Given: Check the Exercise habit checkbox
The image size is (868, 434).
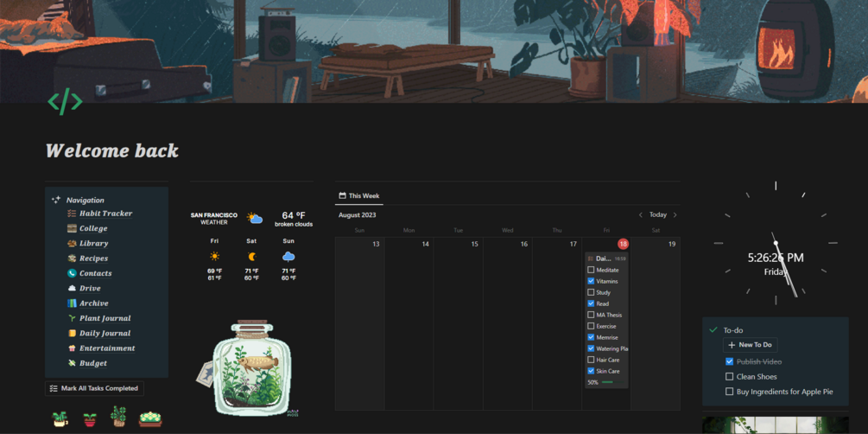Looking at the screenshot, I should tap(591, 326).
